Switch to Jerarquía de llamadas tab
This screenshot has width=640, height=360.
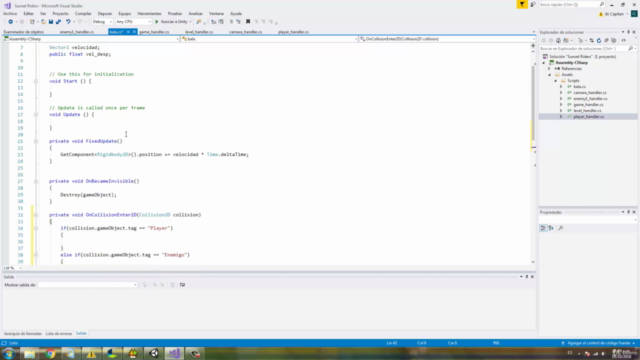tap(23, 334)
